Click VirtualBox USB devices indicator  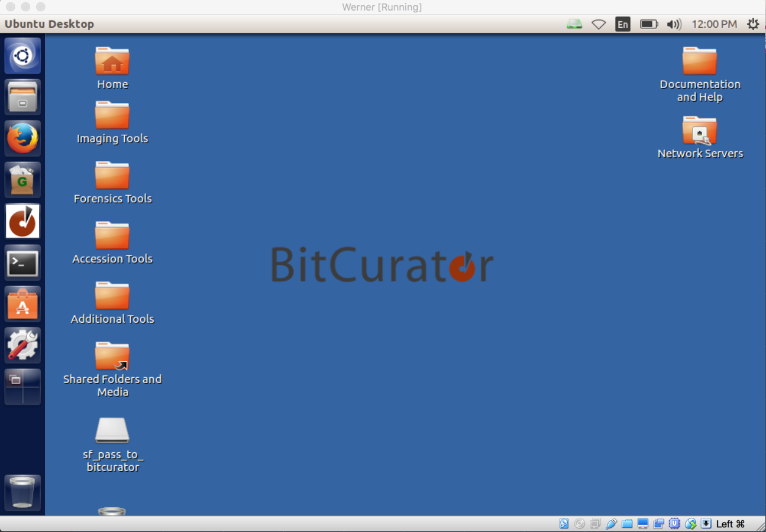(x=611, y=524)
